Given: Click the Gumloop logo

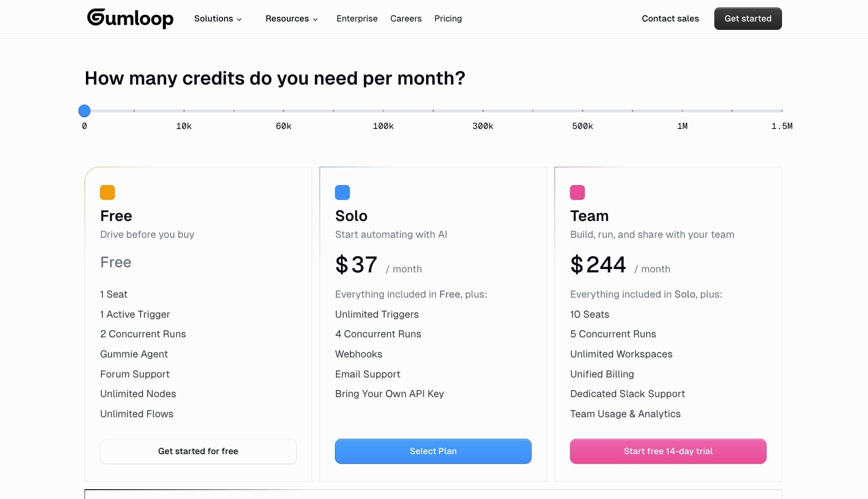Looking at the screenshot, I should click(x=130, y=19).
